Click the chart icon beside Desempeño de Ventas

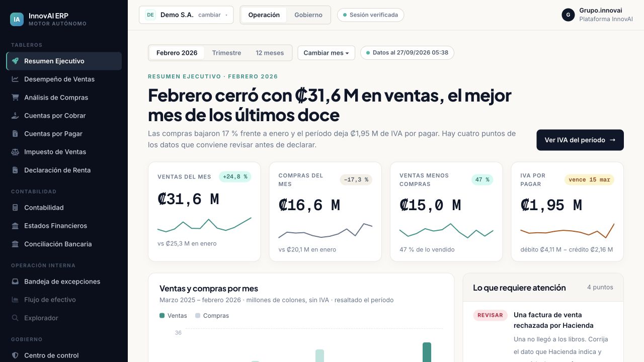click(x=16, y=79)
